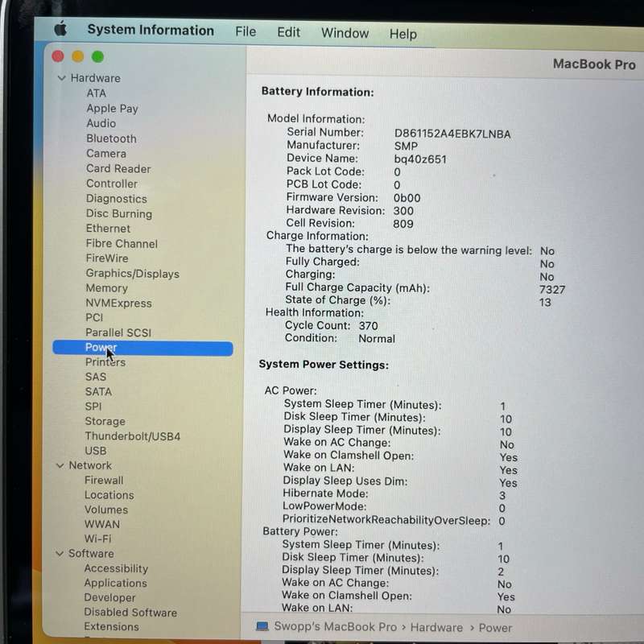Select FireWire in the sidebar
Image resolution: width=644 pixels, height=644 pixels.
107,258
